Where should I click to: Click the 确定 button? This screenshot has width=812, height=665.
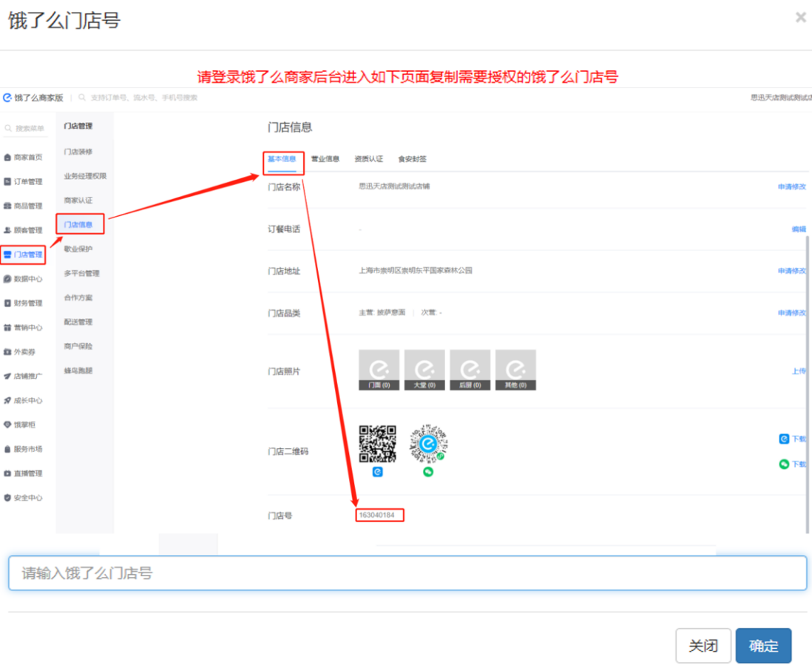(x=763, y=646)
